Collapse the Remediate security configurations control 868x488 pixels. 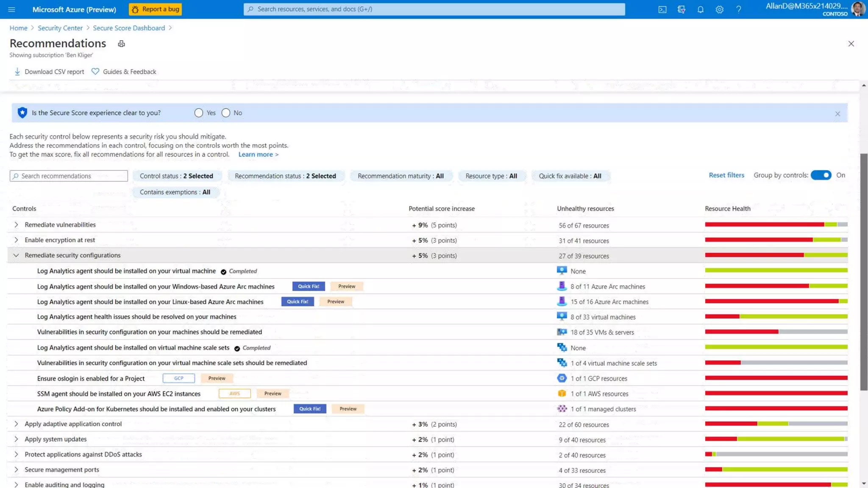coord(16,255)
